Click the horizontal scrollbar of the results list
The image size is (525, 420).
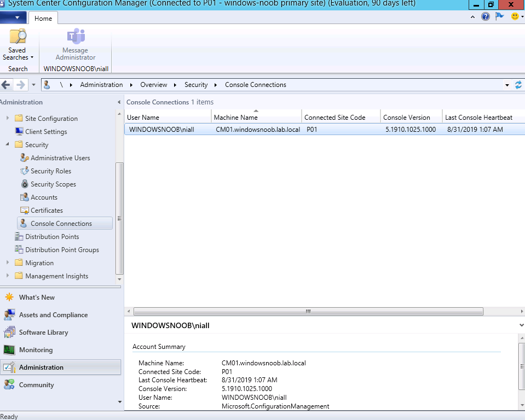point(308,311)
